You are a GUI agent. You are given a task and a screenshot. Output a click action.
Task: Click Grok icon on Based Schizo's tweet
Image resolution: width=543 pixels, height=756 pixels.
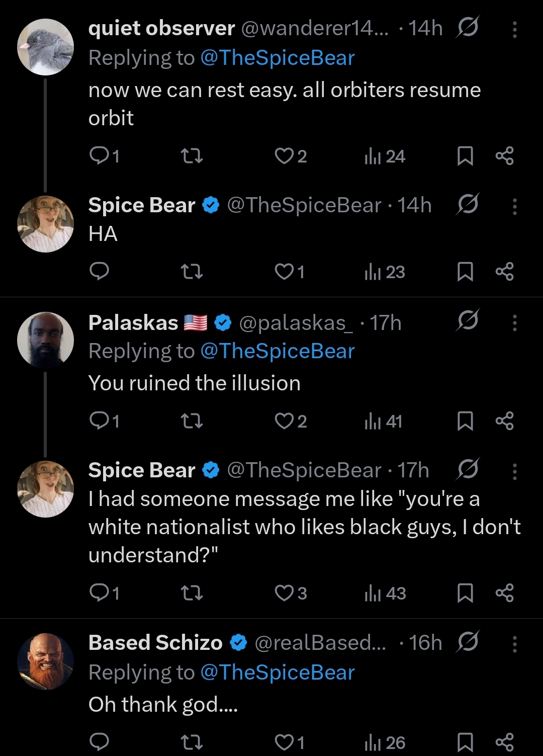click(468, 642)
